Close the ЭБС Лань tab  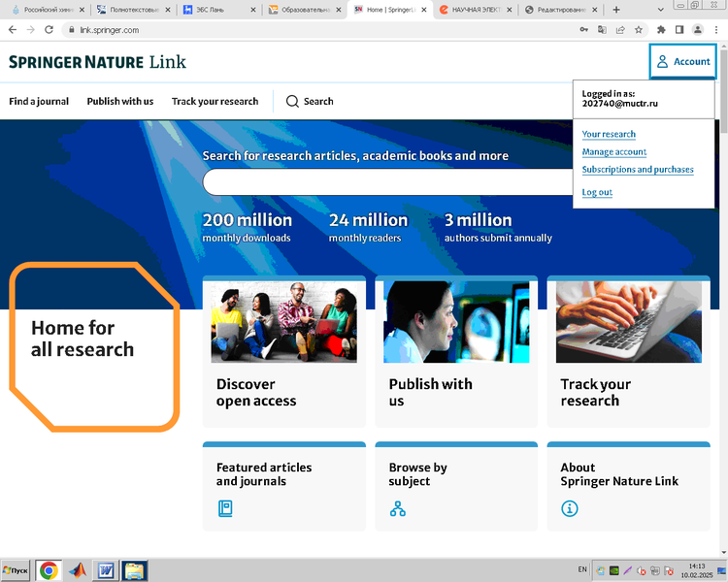253,10
